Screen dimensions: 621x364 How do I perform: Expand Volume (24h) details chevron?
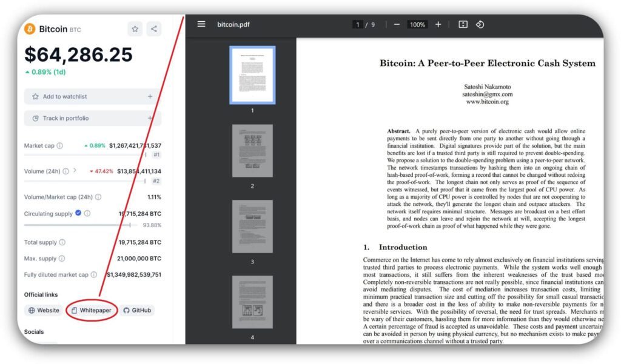(75, 171)
